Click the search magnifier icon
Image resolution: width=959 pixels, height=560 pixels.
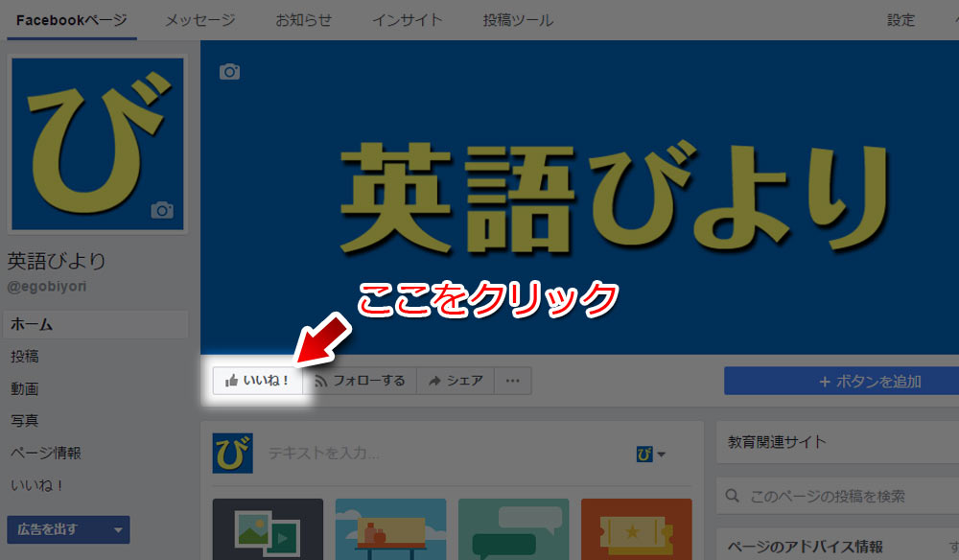[732, 496]
